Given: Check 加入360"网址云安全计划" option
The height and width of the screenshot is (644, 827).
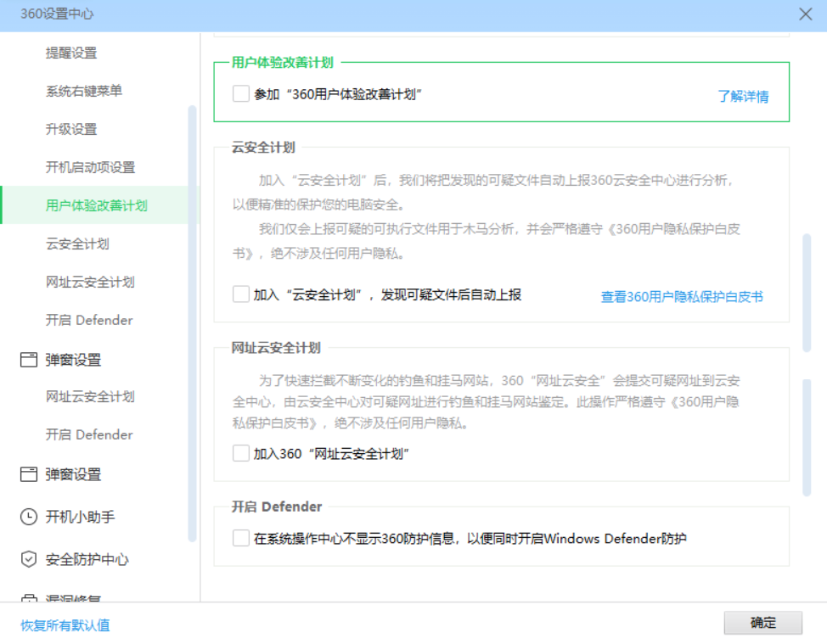Looking at the screenshot, I should [x=241, y=453].
